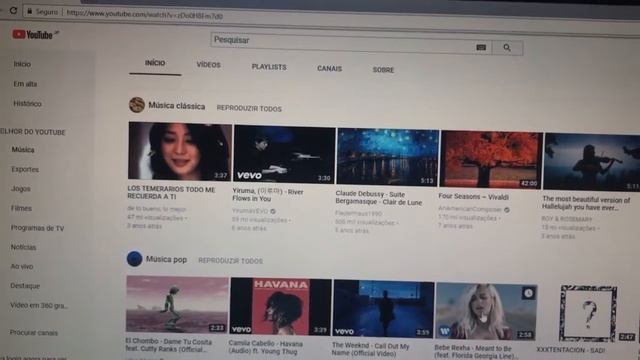
Task: Open the Yiruma River Flows in You thumbnail
Action: coord(284,154)
